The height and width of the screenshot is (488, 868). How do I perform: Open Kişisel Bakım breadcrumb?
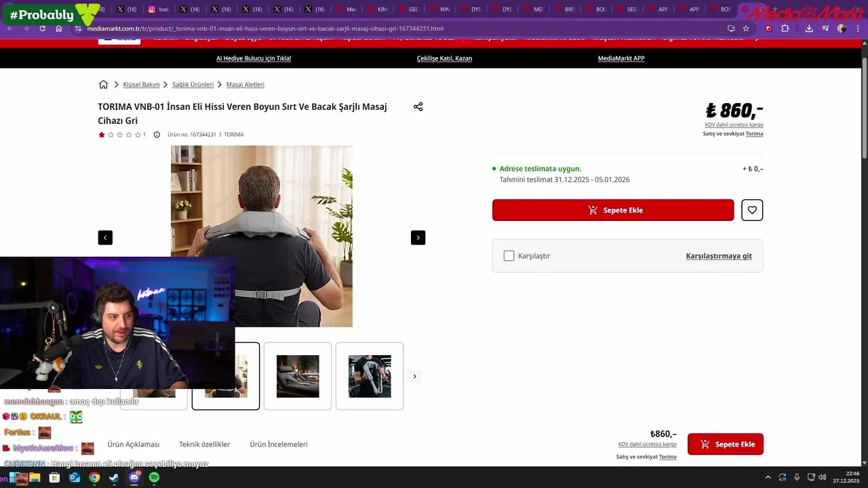coord(141,85)
